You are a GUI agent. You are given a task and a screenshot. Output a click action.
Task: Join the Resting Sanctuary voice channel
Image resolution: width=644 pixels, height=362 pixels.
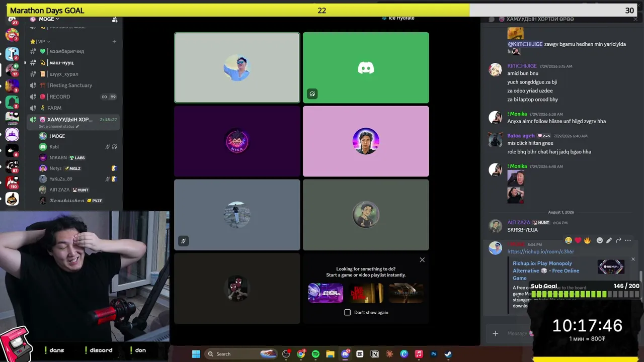[73, 85]
